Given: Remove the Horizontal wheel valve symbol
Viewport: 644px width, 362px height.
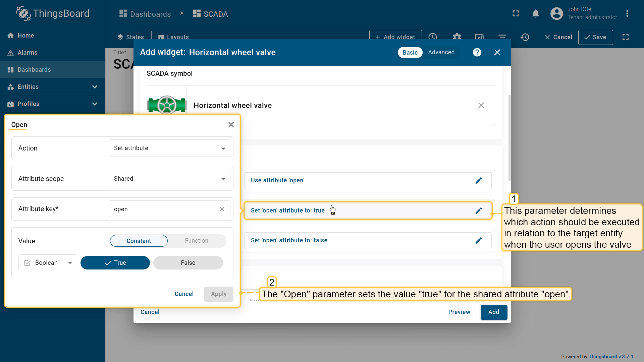Looking at the screenshot, I should point(481,105).
